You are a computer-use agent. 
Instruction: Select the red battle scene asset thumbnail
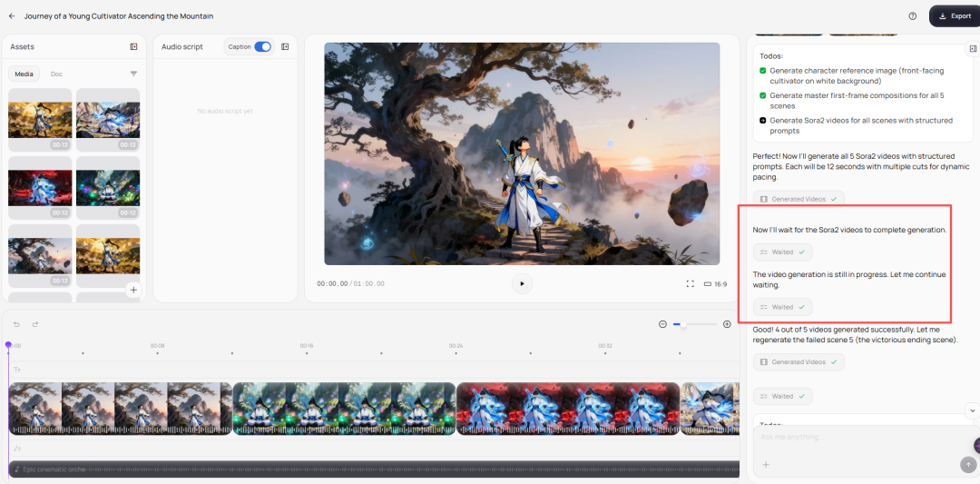pyautogui.click(x=40, y=188)
